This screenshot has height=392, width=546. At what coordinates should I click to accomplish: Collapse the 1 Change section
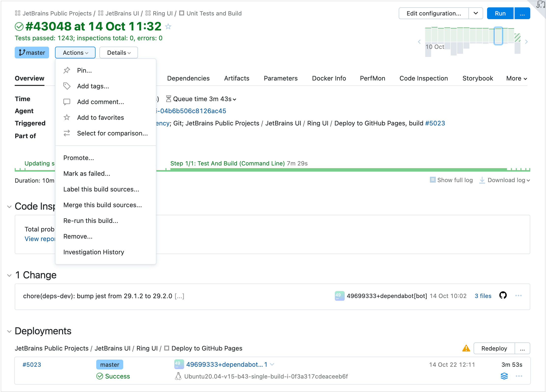tap(9, 275)
